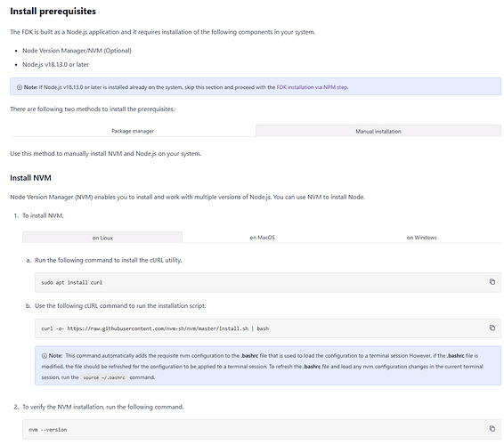
Task: Open FDK installation via NPM step link
Action: coord(312,87)
